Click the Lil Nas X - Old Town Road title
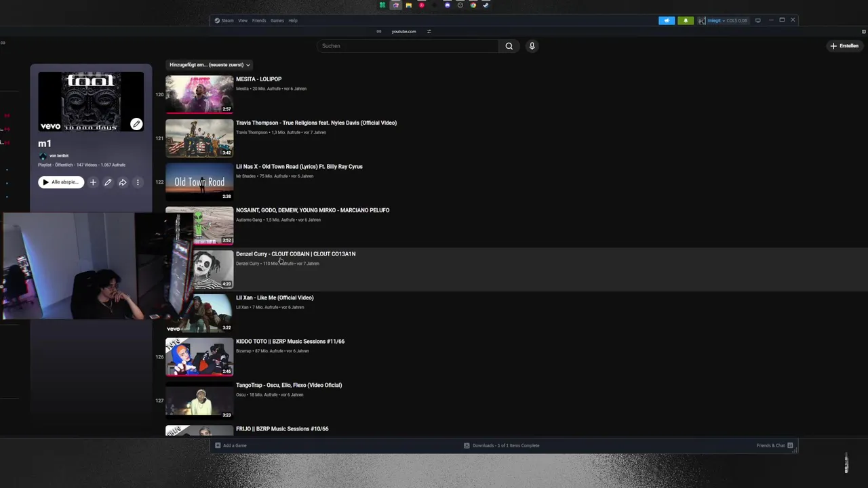This screenshot has height=488, width=868. [299, 167]
